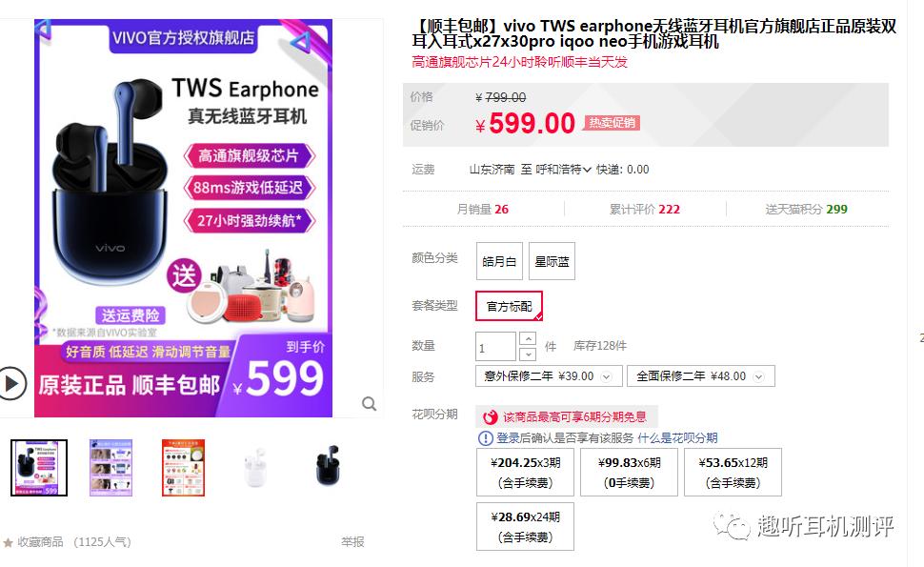The image size is (924, 567).
Task: Play the product video
Action: click(11, 384)
